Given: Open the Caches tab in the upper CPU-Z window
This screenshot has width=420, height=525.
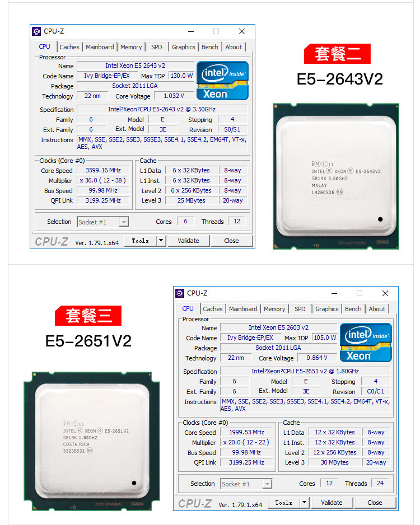Looking at the screenshot, I should 69,47.
